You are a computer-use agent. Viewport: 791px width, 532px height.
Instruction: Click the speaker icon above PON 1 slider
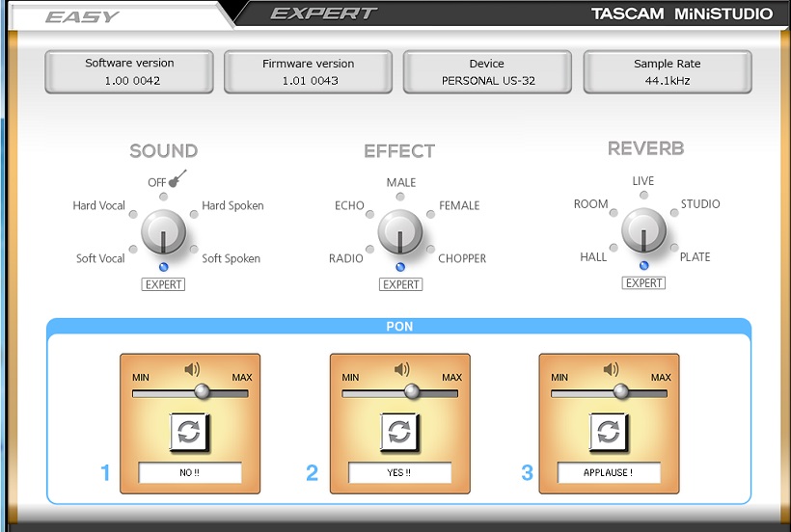(192, 370)
